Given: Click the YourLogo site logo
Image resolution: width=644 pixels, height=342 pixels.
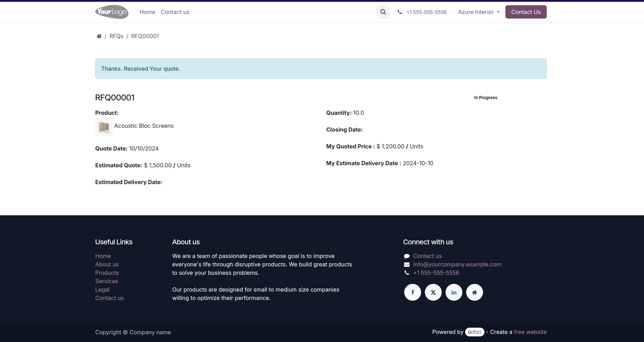Looking at the screenshot, I should click(x=112, y=12).
